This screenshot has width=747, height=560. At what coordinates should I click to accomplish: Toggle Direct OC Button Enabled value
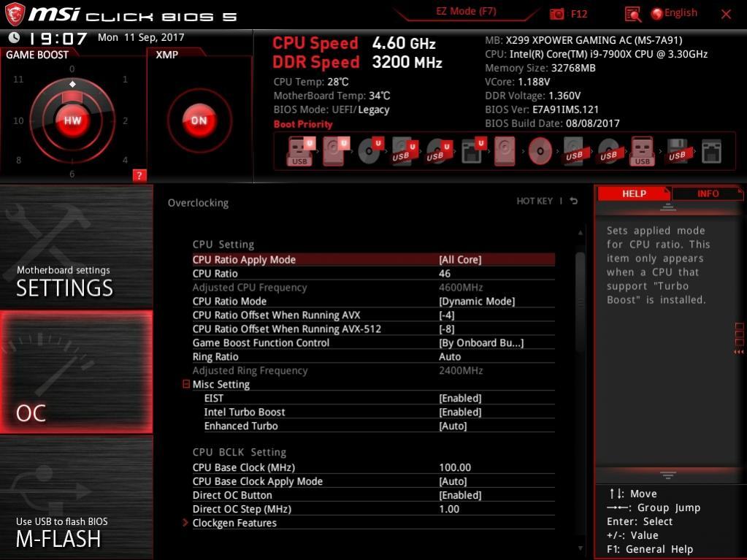pos(460,495)
